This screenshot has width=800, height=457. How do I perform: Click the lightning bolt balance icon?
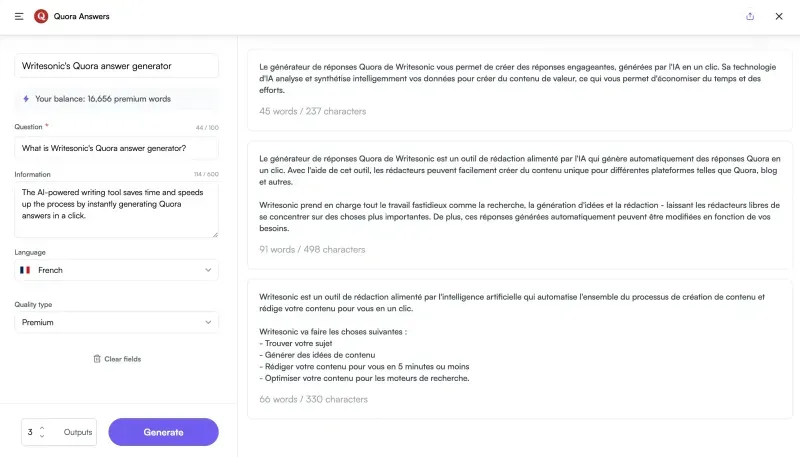tap(26, 99)
